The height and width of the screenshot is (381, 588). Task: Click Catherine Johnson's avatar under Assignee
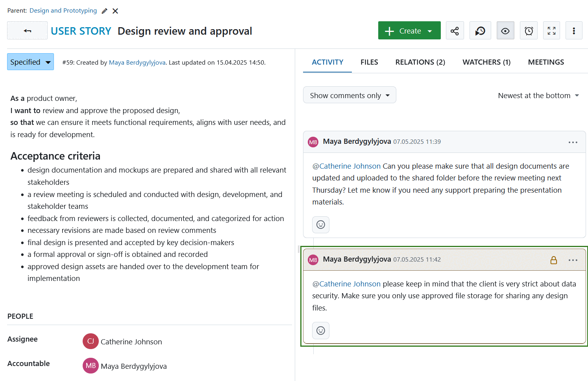coord(91,341)
